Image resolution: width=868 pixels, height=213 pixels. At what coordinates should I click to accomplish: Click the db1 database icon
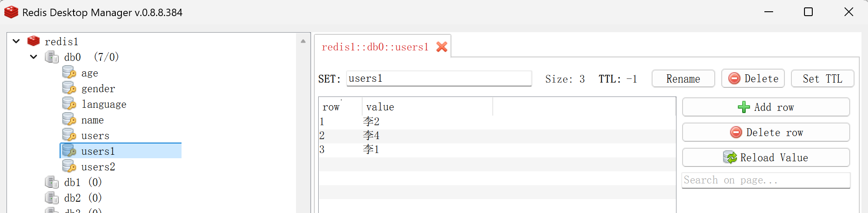tap(52, 182)
